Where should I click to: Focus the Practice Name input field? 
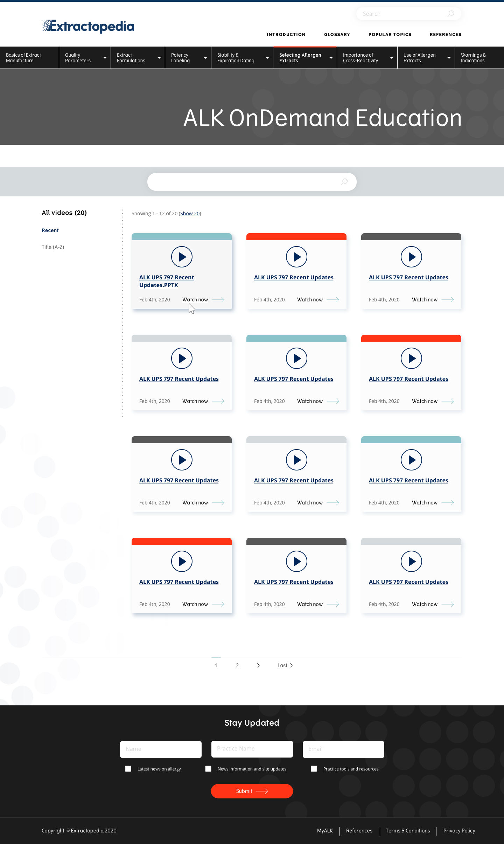click(252, 749)
